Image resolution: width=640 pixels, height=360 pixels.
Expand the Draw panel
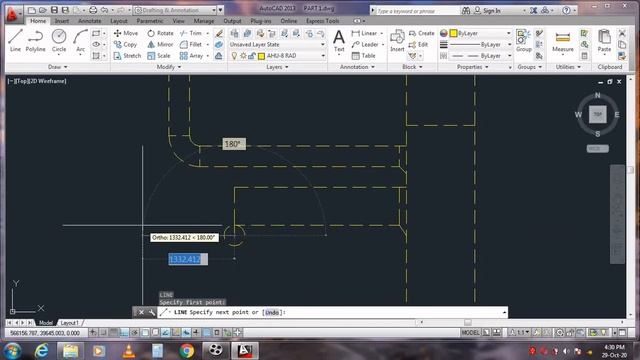coord(58,67)
